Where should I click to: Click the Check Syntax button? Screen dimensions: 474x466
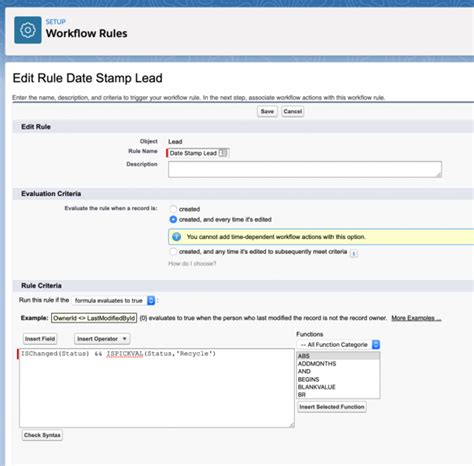point(42,435)
